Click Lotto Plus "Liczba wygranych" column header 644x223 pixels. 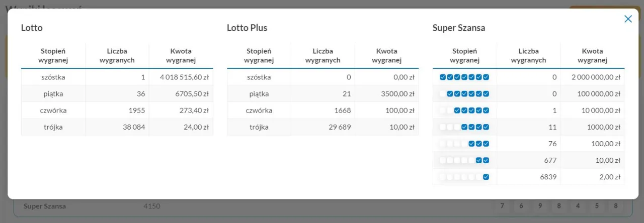point(323,56)
